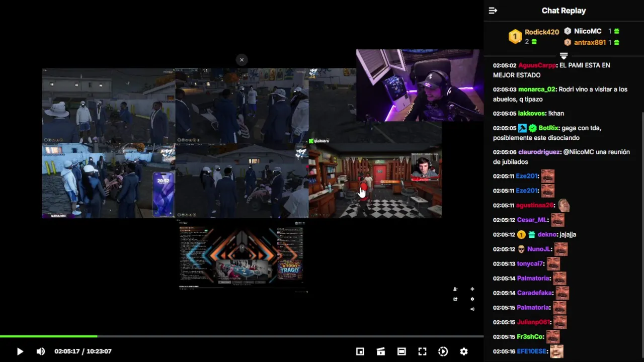The image size is (644, 362).
Task: Click username monarca_02 in chat
Action: pos(537,89)
